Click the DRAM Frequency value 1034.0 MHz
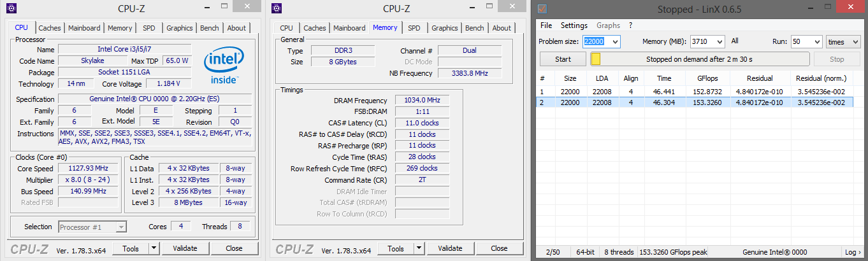868x261 pixels. click(x=421, y=101)
